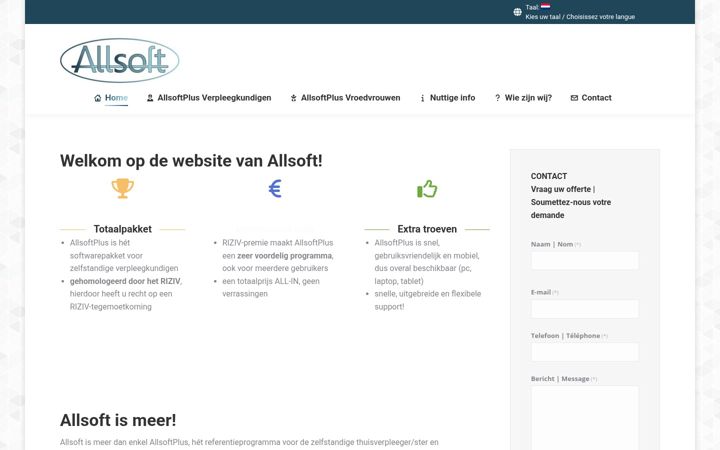This screenshot has height=450, width=720.
Task: Click the 'E-mail' field label
Action: tap(541, 292)
